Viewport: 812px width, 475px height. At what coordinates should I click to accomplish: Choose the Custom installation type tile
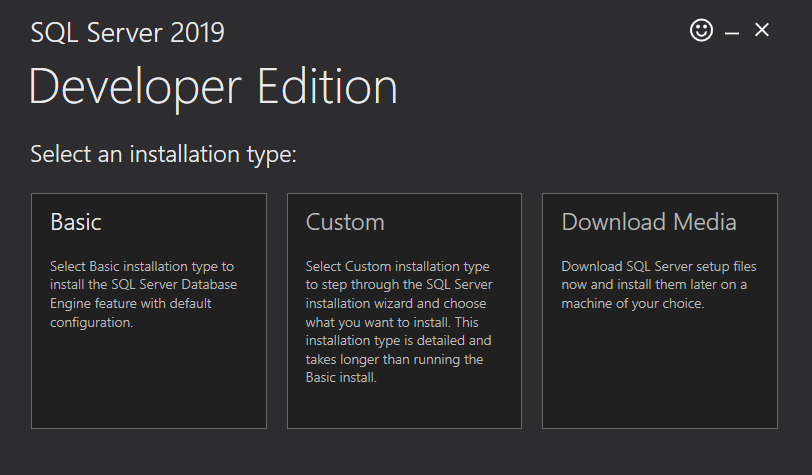point(404,311)
